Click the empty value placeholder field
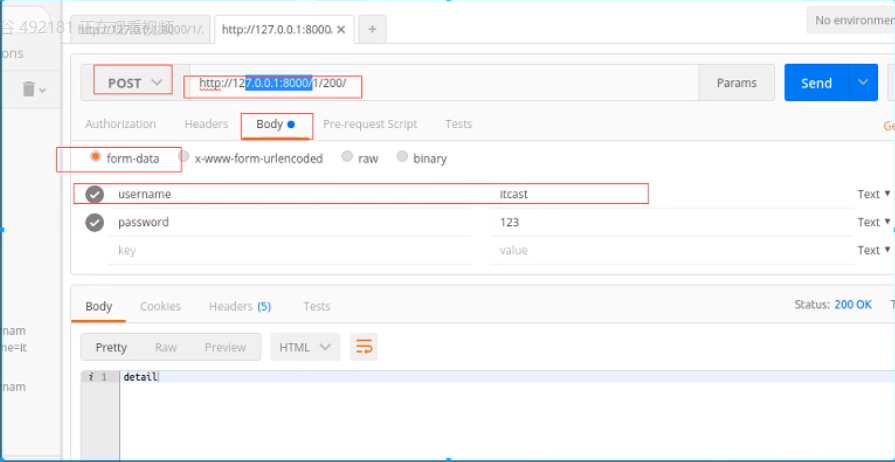895x462 pixels. coord(672,250)
